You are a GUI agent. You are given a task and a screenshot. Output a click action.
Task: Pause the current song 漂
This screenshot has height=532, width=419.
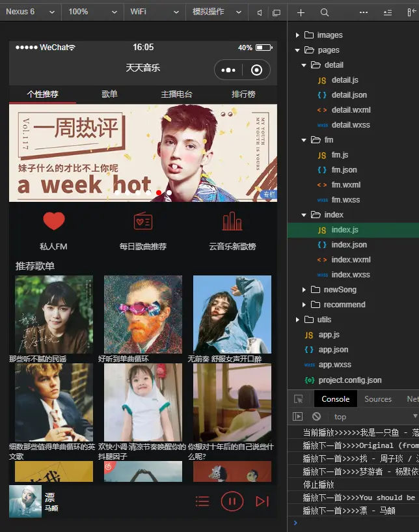tap(232, 501)
